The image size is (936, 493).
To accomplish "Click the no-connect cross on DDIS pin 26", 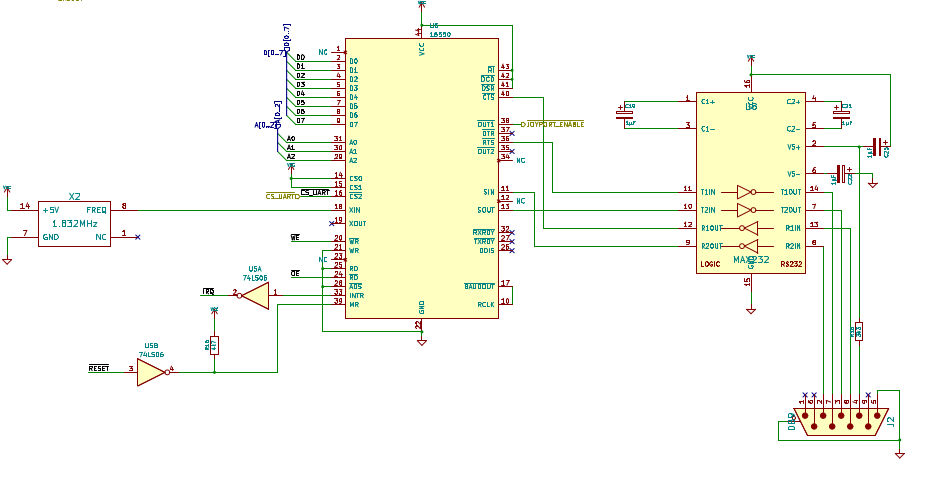I will (512, 251).
